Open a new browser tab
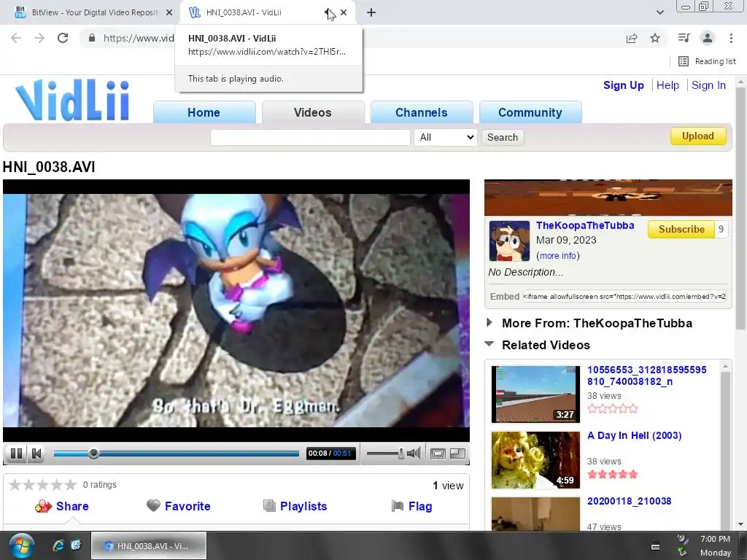This screenshot has width=747, height=560. 371,12
